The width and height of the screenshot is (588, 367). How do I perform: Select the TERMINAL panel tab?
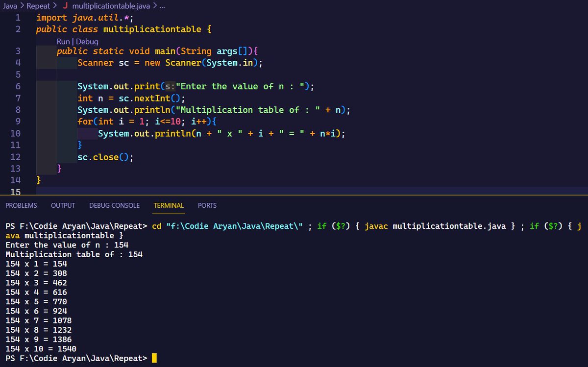[169, 205]
